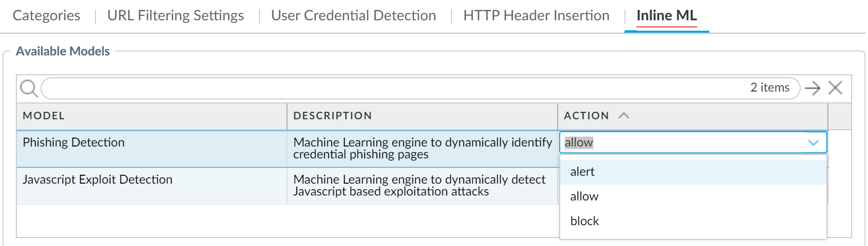Go to HTTP Header Insertion tab
Screen dimensions: 868x246
536,15
